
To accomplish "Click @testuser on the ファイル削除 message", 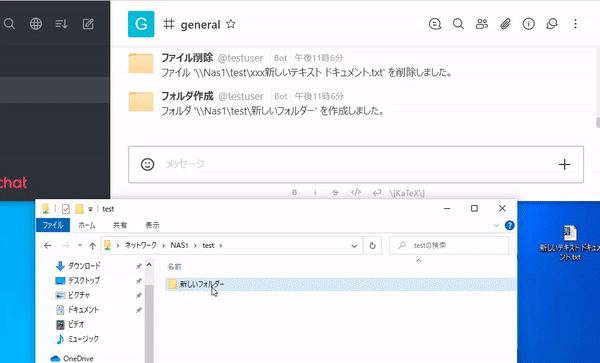I will pos(240,58).
